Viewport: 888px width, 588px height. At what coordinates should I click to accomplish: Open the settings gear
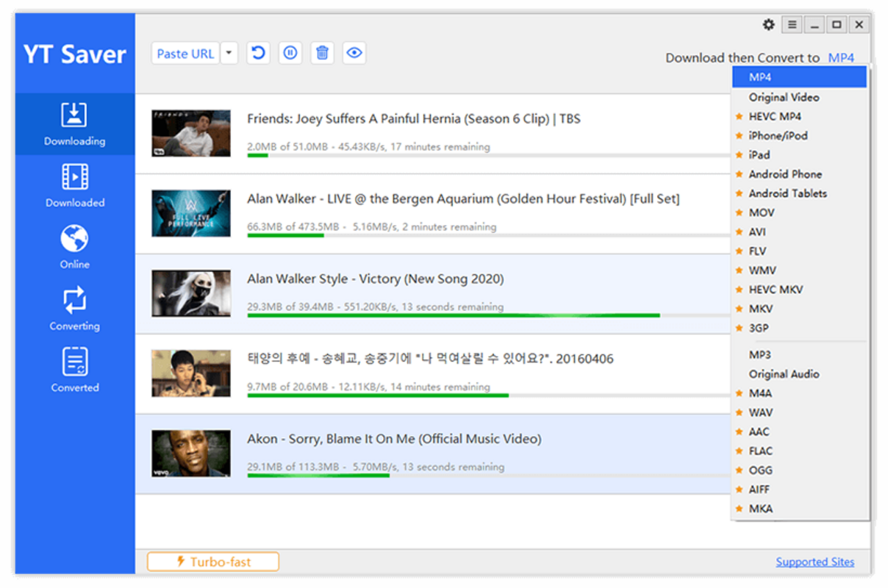(768, 24)
